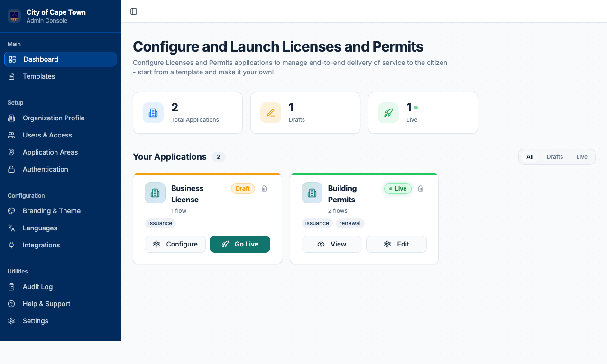Click the Business License title
Screen dimensions: 607x364
pyautogui.click(x=187, y=194)
